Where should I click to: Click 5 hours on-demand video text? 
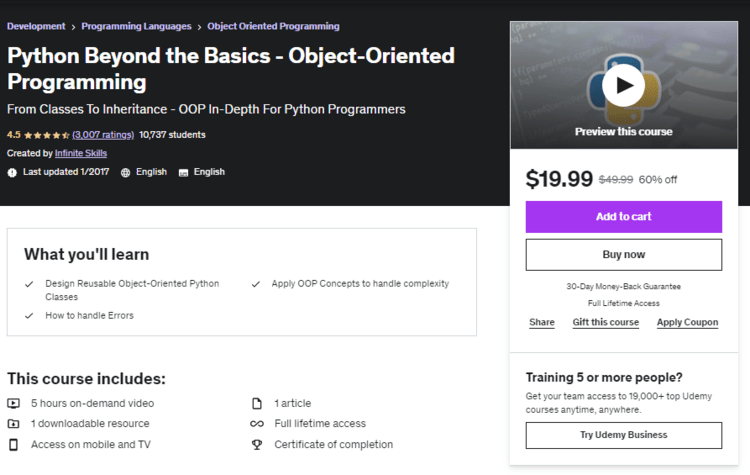93,403
